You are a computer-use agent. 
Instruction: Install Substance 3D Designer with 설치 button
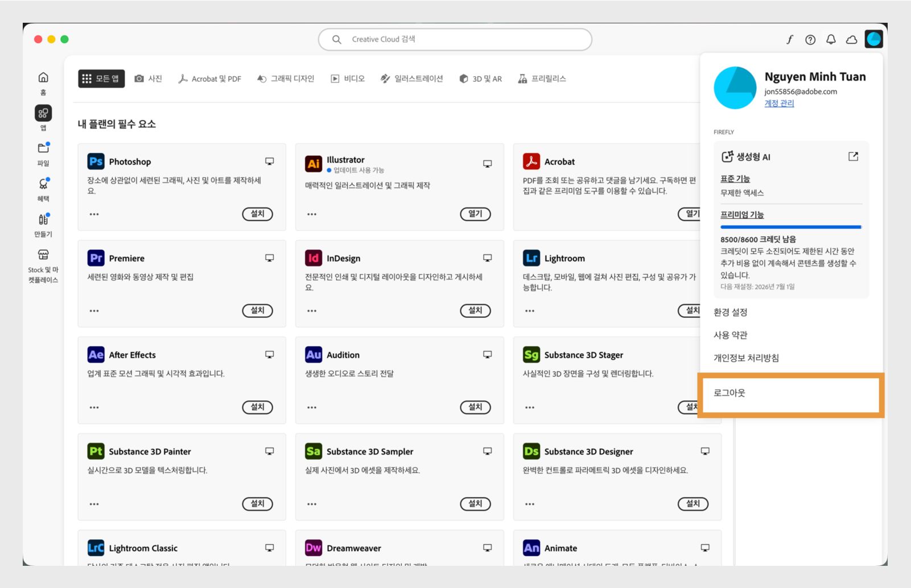pyautogui.click(x=693, y=504)
